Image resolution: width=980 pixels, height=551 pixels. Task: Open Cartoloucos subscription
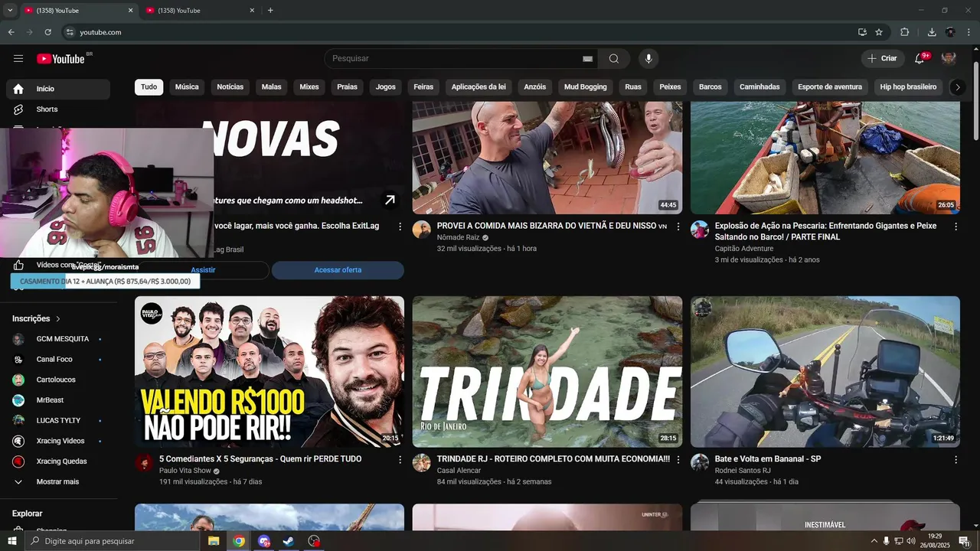[x=58, y=380]
